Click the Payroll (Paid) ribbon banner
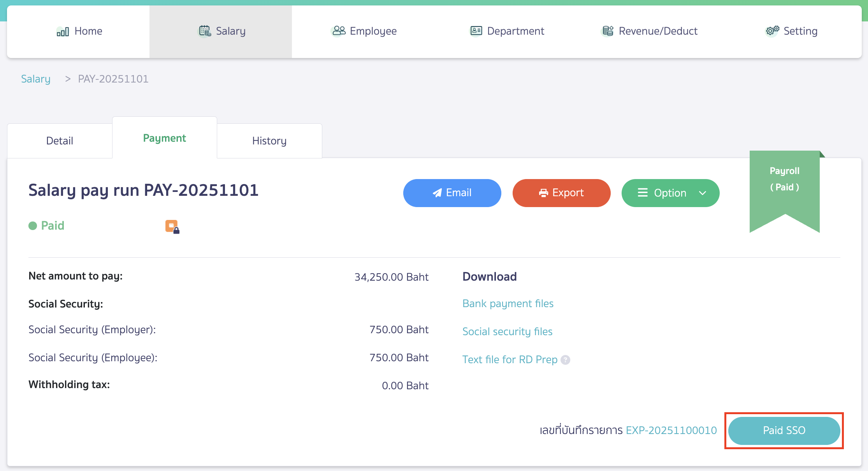This screenshot has width=868, height=471. pyautogui.click(x=784, y=179)
